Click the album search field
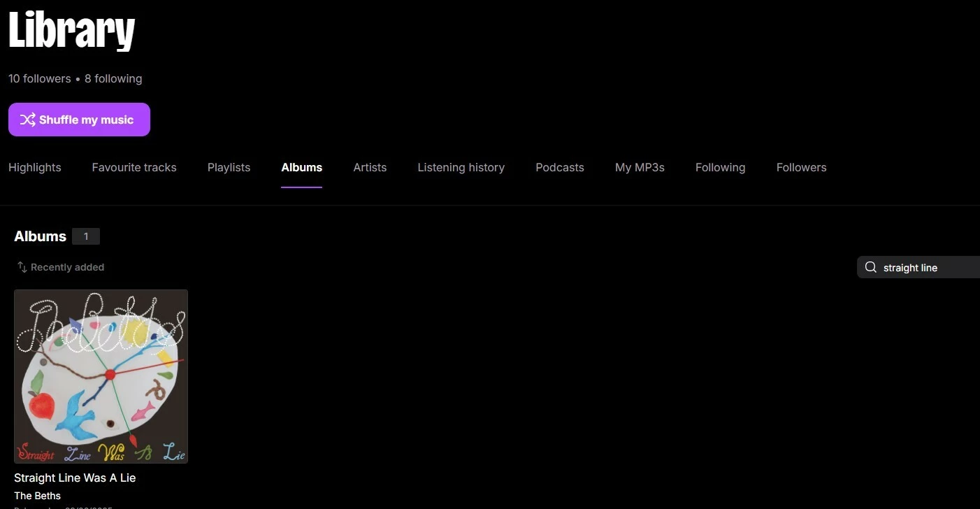The image size is (980, 509). 918,267
